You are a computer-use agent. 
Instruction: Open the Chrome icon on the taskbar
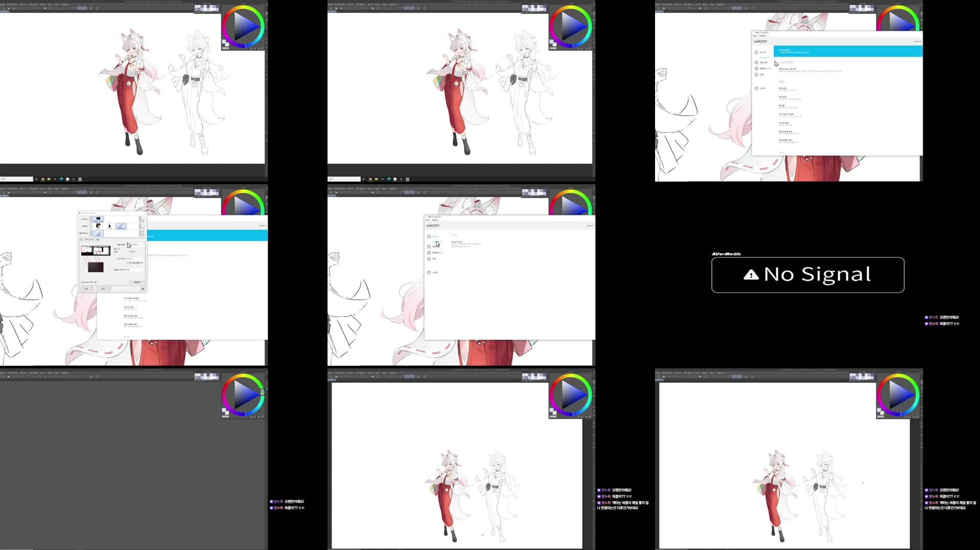pos(42,179)
